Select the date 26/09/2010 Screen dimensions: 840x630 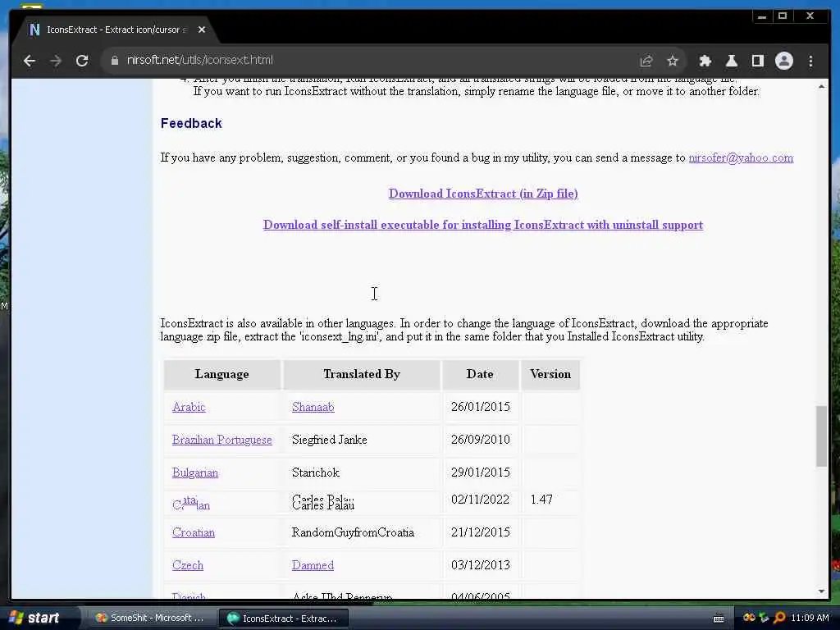click(x=481, y=440)
